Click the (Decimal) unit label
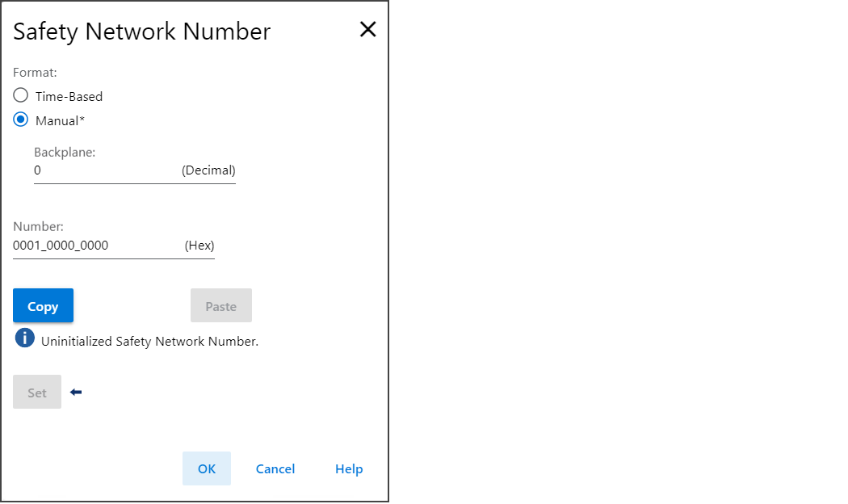 coord(208,170)
